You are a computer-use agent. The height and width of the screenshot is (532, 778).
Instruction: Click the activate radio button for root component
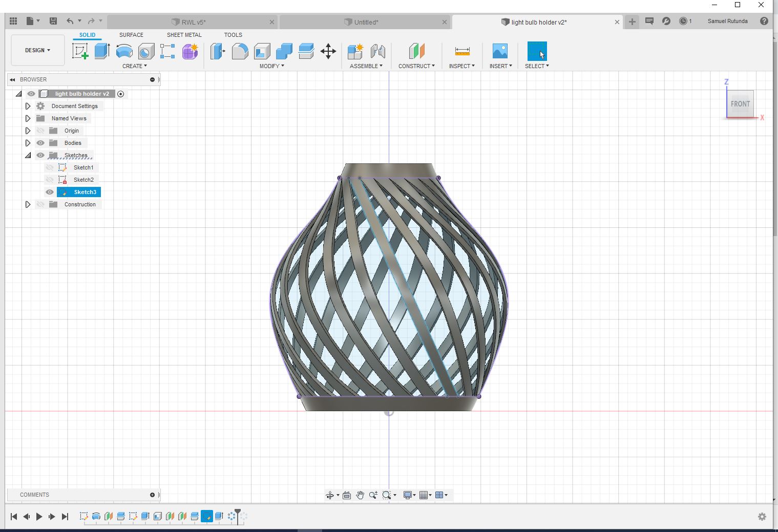(121, 94)
